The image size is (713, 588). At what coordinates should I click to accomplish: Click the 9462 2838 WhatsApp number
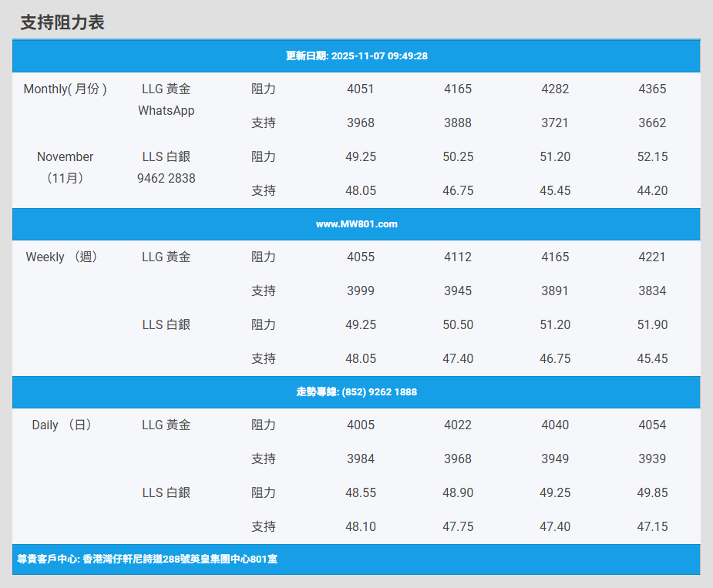(166, 178)
